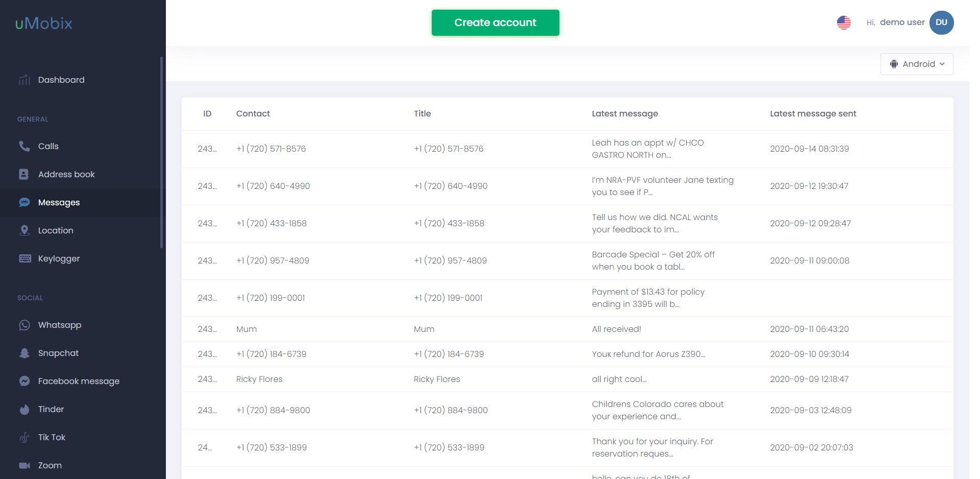Open the Mum contact cell

(x=247, y=329)
